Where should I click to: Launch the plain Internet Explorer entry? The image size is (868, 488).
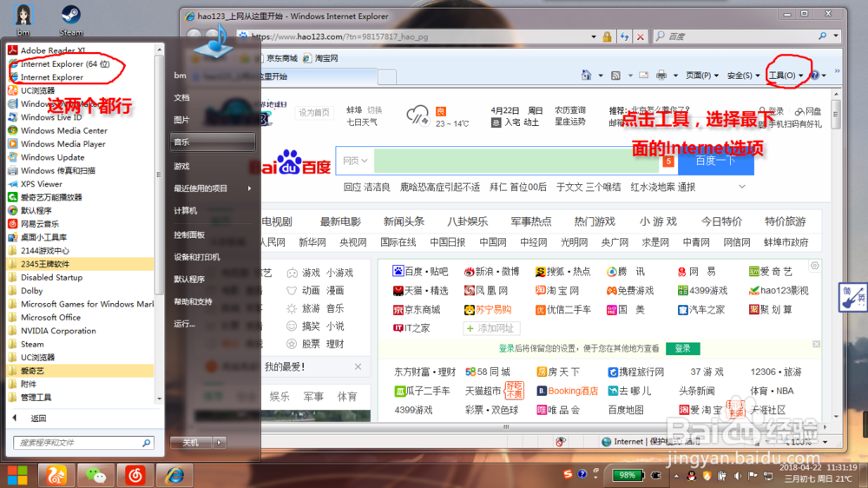(51, 77)
